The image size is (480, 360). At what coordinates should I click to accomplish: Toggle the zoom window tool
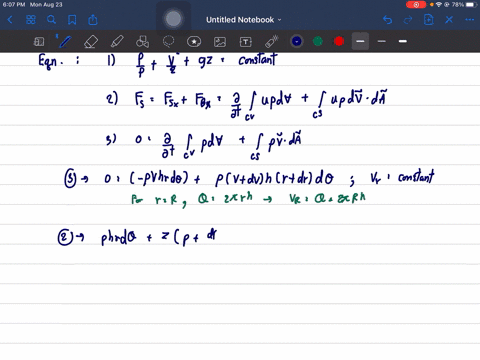tap(39, 42)
